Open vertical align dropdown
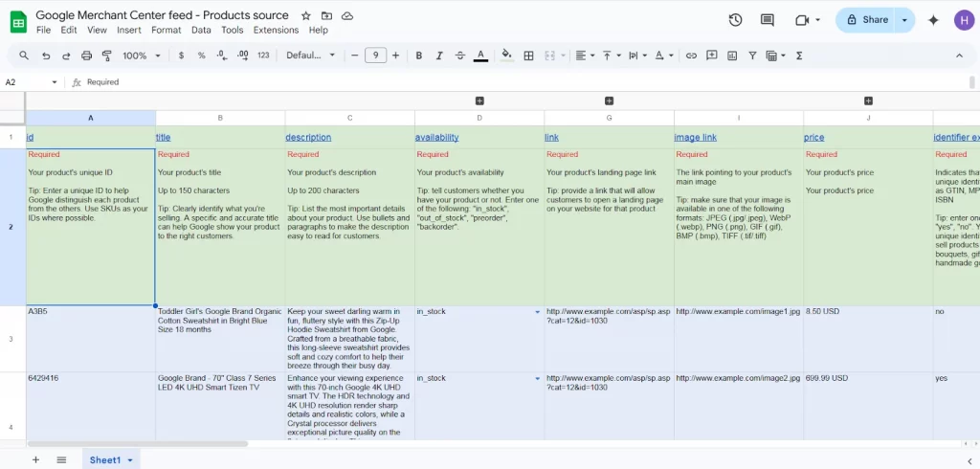The height and width of the screenshot is (469, 980). (x=612, y=56)
